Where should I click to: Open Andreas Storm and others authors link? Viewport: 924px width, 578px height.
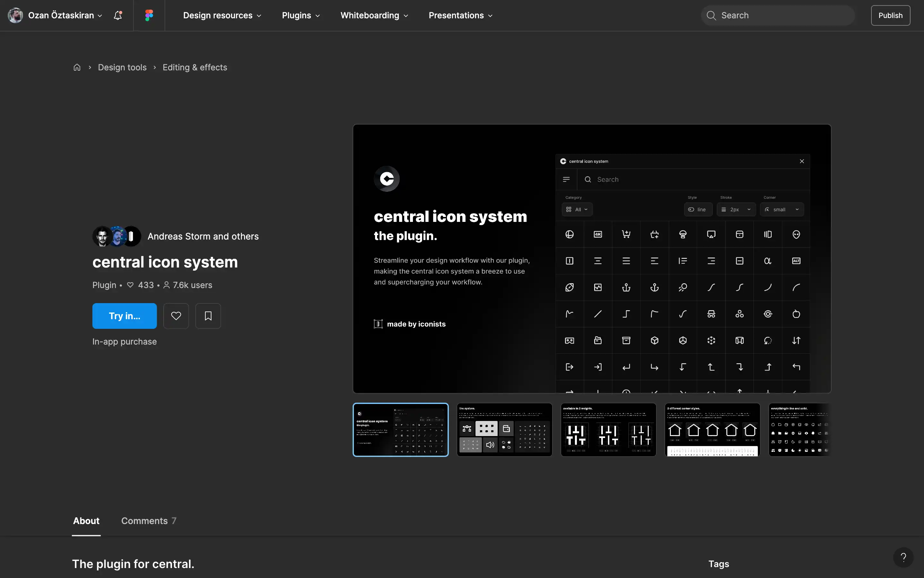click(203, 236)
